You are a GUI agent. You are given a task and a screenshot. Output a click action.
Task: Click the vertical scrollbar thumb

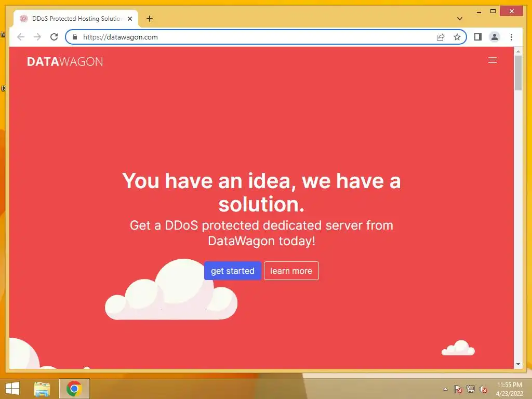point(518,73)
